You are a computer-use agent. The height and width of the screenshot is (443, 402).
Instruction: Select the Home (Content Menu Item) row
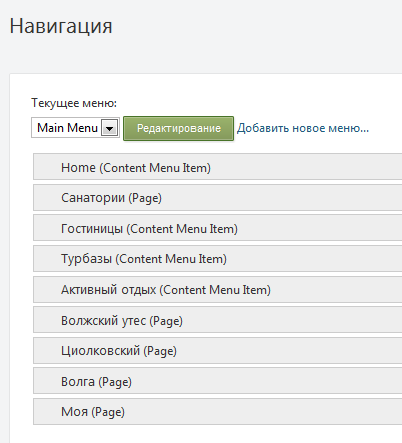(x=217, y=167)
